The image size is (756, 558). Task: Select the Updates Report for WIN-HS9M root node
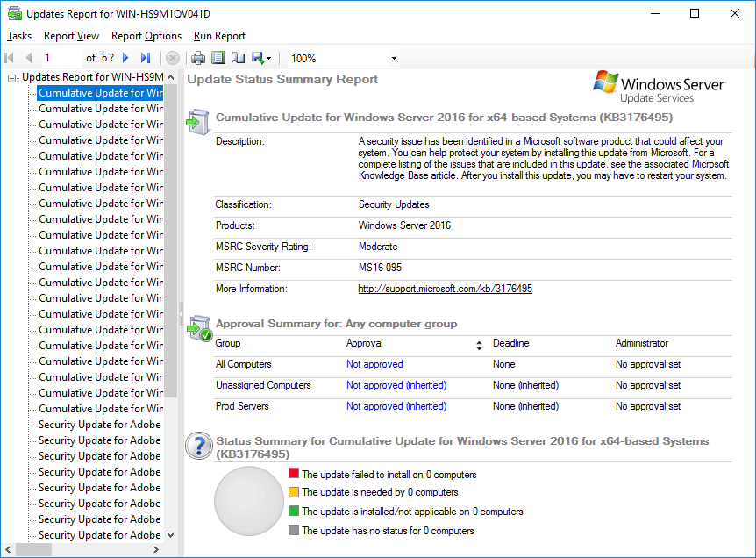[93, 77]
